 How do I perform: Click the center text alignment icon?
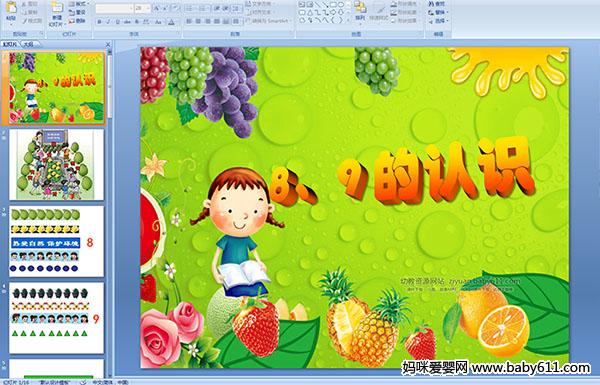[199, 21]
